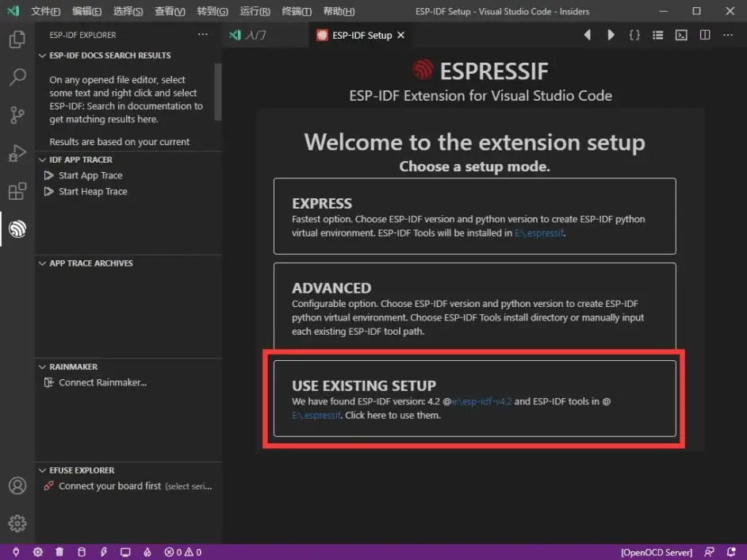Screen dimensions: 747x560
Task: Click Start App Trace
Action: (x=90, y=175)
